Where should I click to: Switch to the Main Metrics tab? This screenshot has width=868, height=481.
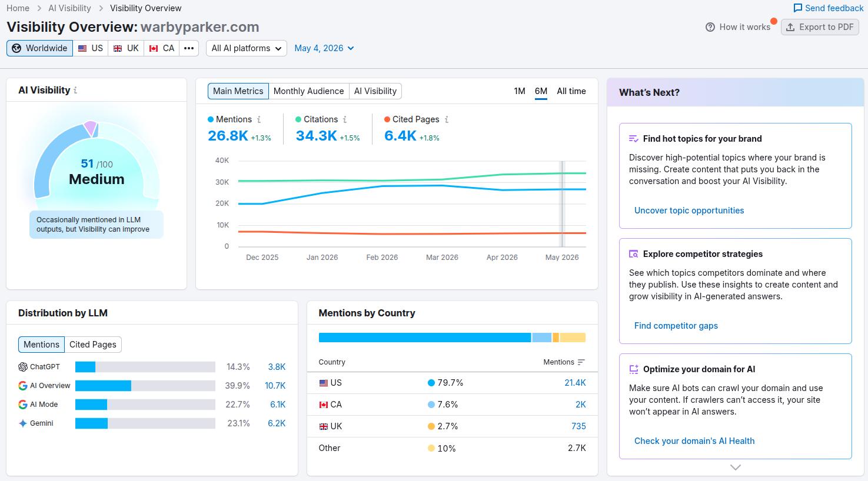point(238,91)
